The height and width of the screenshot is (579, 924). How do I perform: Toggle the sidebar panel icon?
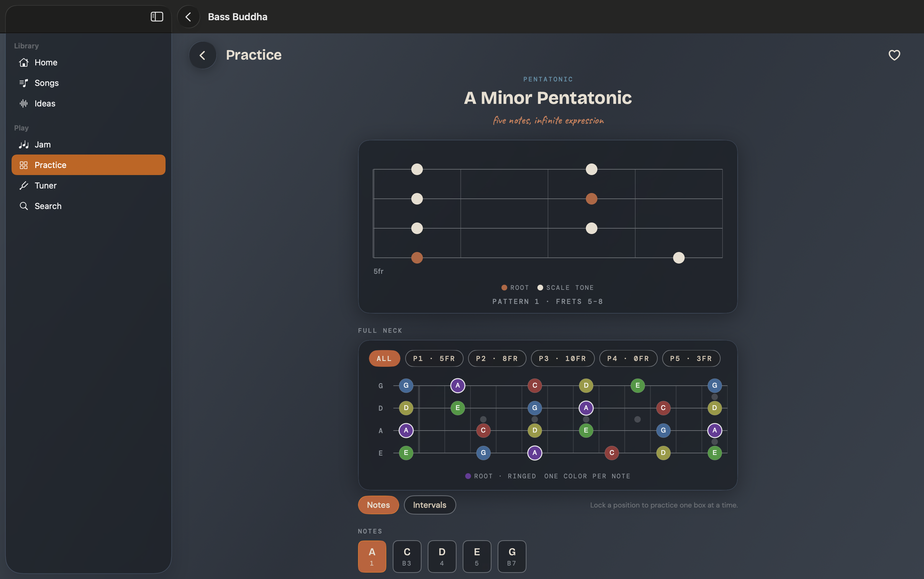[x=157, y=17]
